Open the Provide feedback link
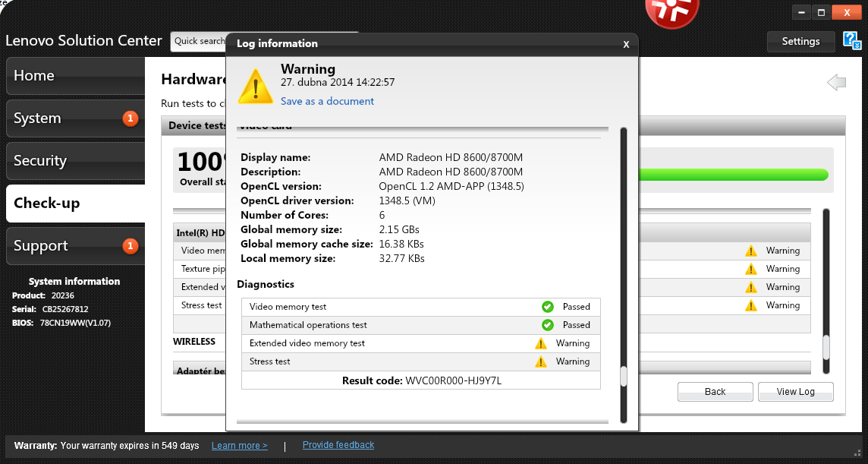Viewport: 868px width, 464px height. point(338,444)
